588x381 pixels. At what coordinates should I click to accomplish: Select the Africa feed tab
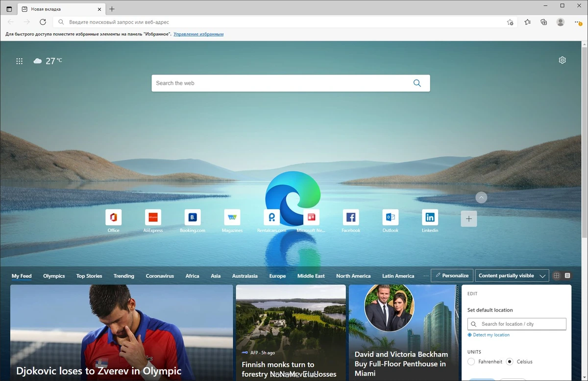point(193,276)
